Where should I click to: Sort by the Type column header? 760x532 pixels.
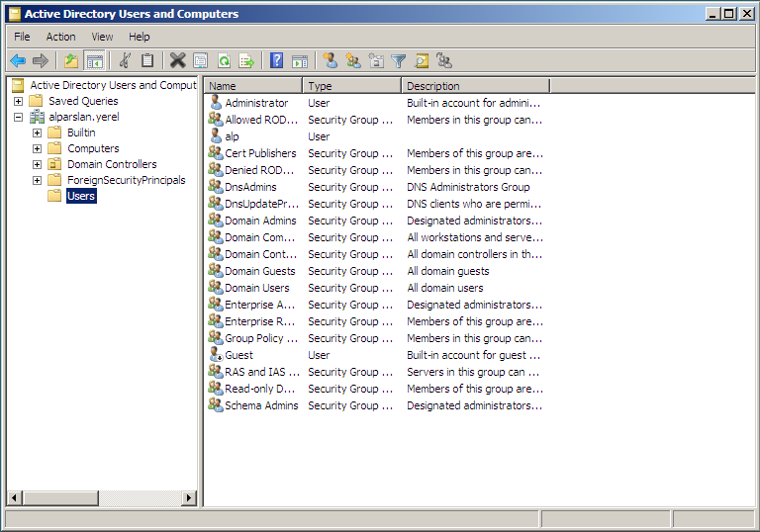[352, 86]
